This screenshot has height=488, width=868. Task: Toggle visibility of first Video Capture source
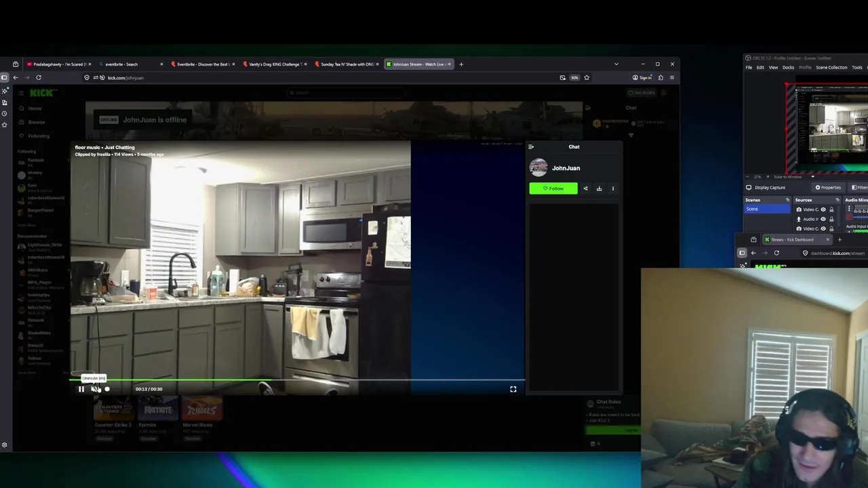click(x=823, y=209)
